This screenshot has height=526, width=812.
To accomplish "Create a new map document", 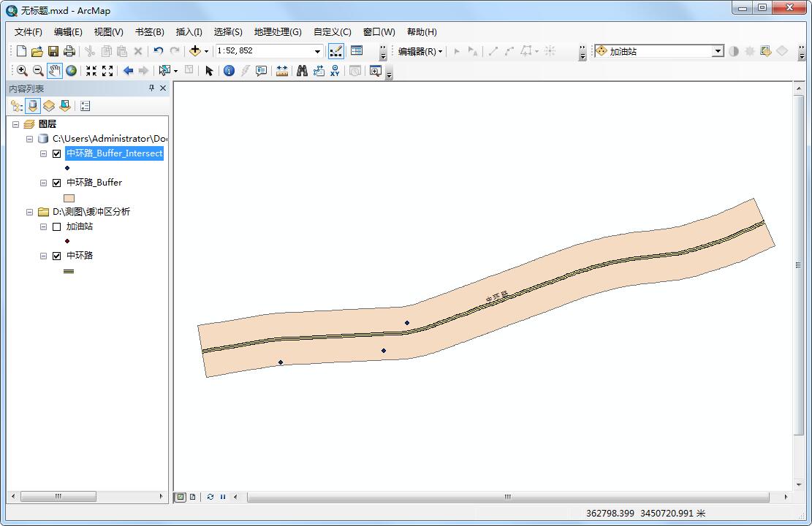I will [x=21, y=50].
